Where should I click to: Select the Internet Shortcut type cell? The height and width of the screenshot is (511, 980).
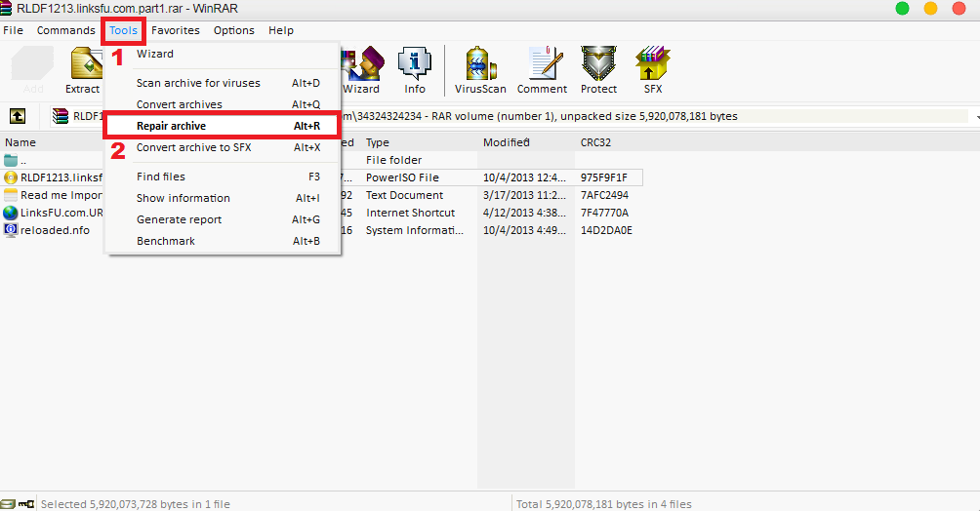(411, 213)
